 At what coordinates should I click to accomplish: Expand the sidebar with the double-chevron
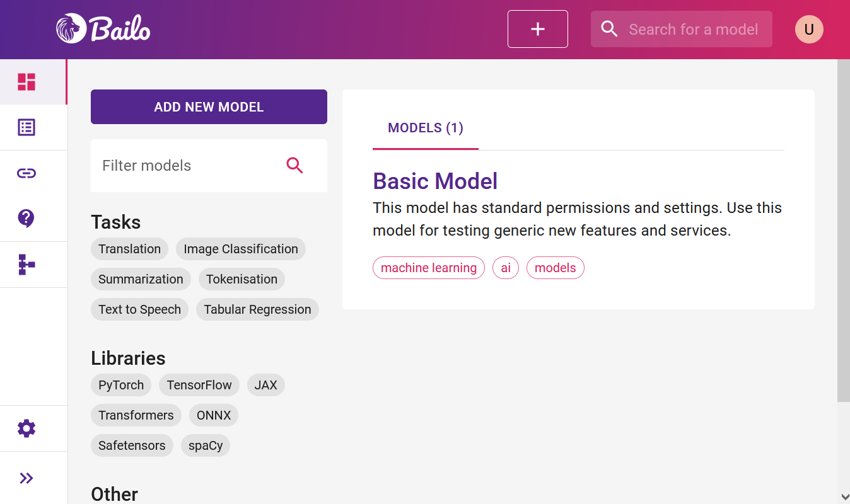pos(26,478)
